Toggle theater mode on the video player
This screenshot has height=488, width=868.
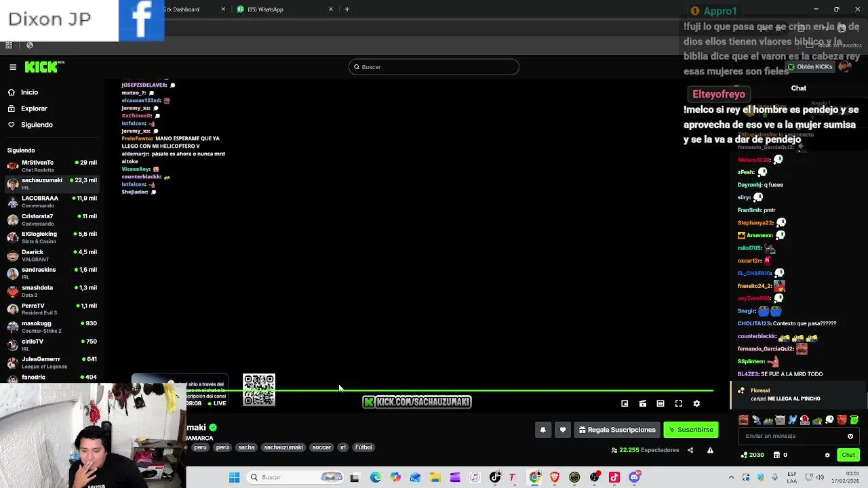(660, 403)
